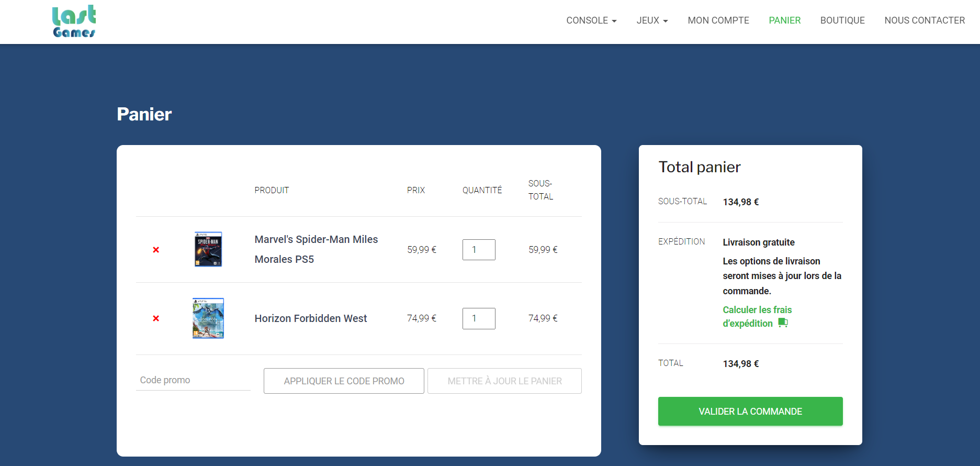Click the TOTAL amount 134,98 €
980x466 pixels.
pyautogui.click(x=741, y=364)
